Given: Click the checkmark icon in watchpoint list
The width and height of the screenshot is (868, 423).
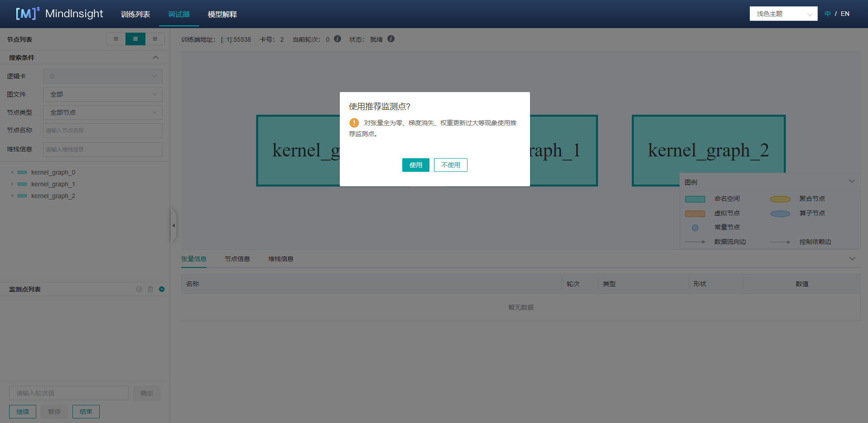Looking at the screenshot, I should pos(139,289).
